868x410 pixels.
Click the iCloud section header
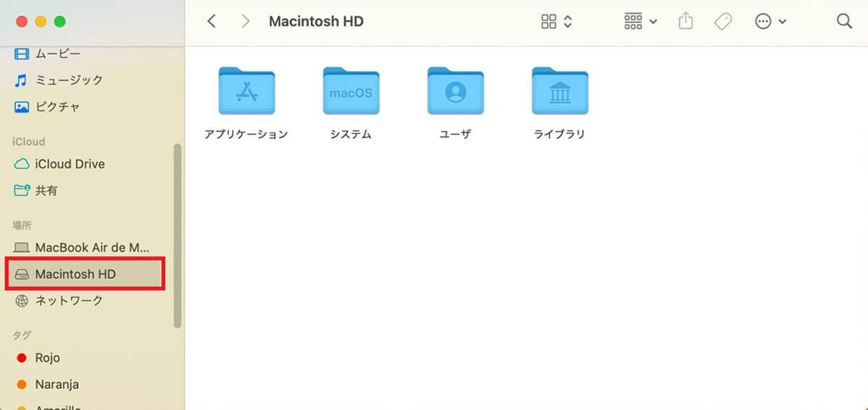29,142
